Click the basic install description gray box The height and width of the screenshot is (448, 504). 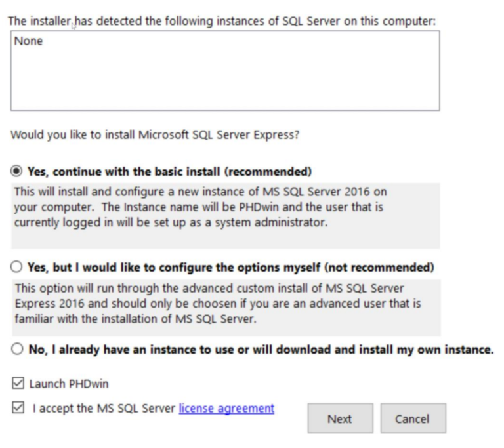point(223,215)
